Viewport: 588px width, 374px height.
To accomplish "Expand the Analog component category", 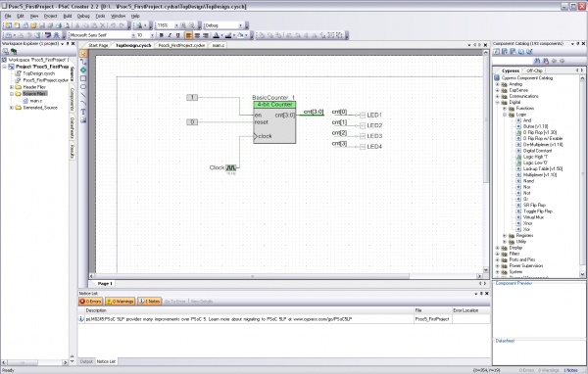I will (x=498, y=84).
